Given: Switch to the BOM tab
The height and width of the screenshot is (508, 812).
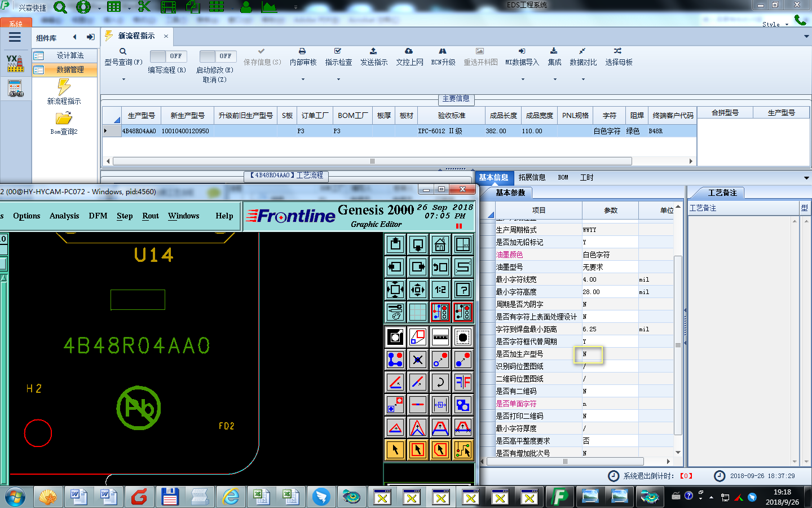Looking at the screenshot, I should click(x=563, y=177).
